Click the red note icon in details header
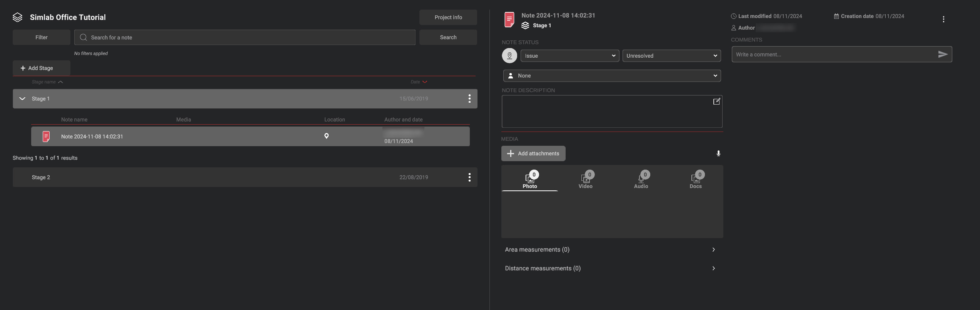This screenshot has height=310, width=980. pyautogui.click(x=509, y=20)
